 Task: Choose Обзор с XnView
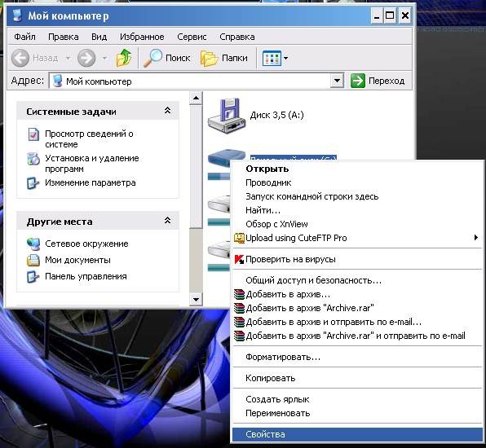pos(358,224)
